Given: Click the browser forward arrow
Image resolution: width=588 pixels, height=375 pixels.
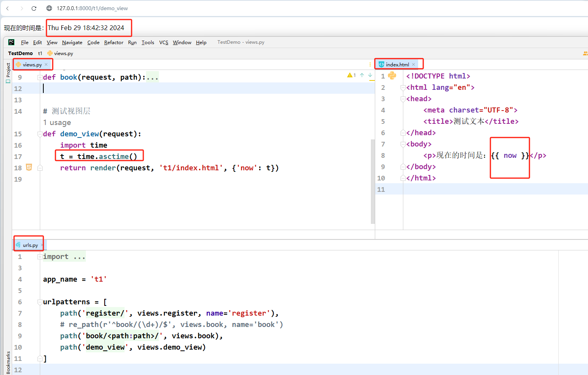Looking at the screenshot, I should pyautogui.click(x=21, y=8).
